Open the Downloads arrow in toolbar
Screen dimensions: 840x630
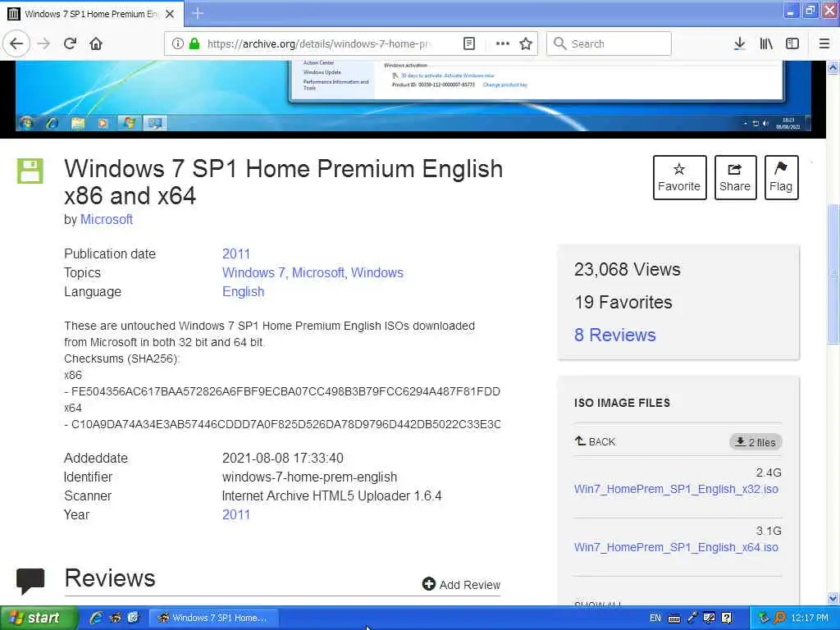(x=739, y=44)
